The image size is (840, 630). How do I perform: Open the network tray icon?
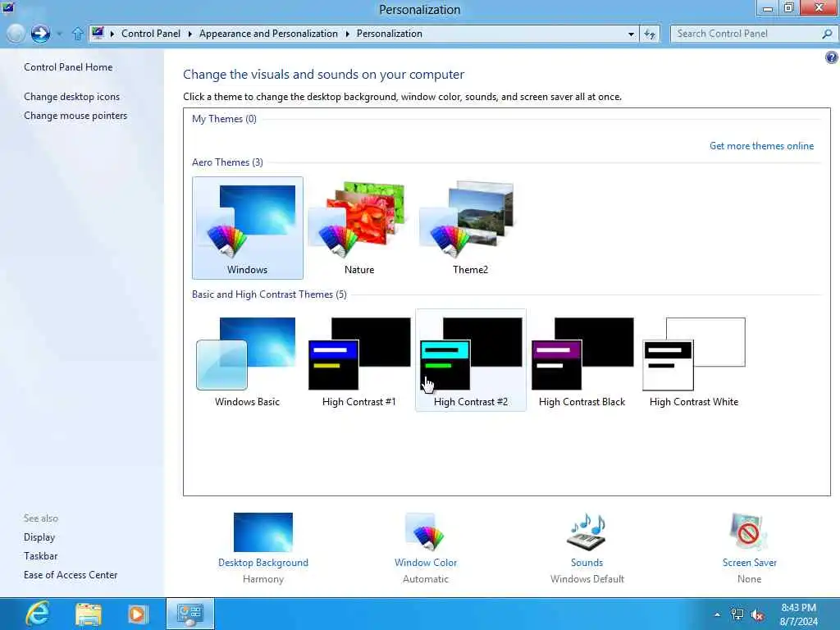click(x=737, y=614)
